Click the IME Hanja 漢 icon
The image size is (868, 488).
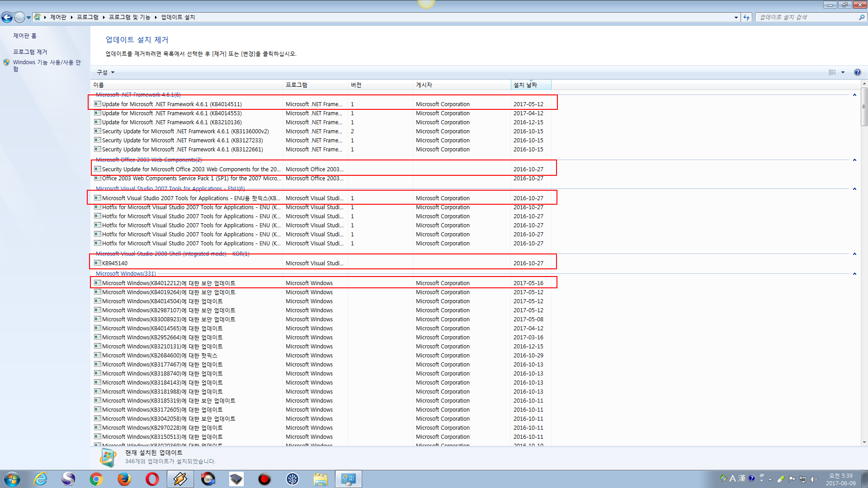pyautogui.click(x=742, y=478)
